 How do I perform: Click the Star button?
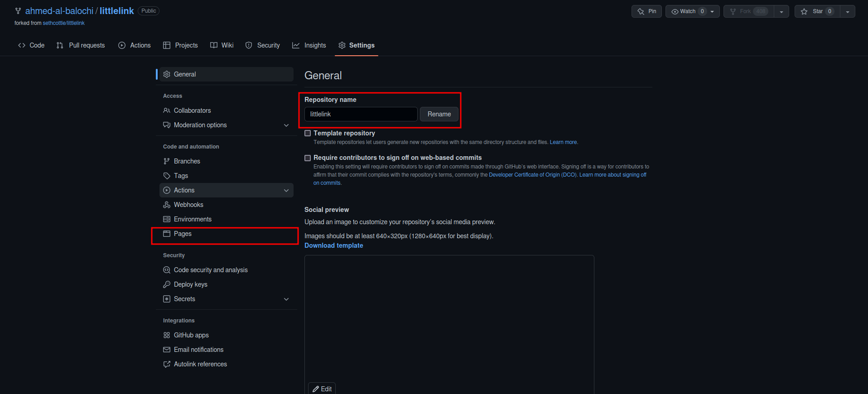click(817, 11)
